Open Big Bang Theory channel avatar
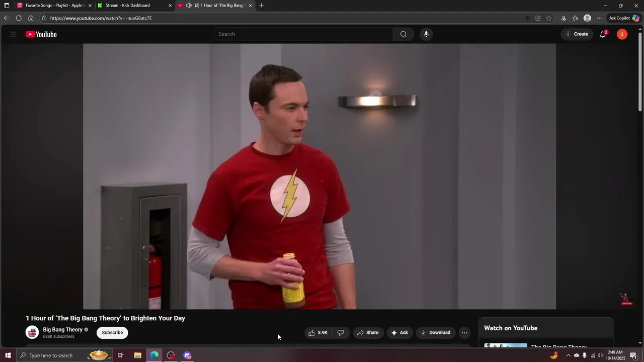644x362 pixels. (32, 332)
